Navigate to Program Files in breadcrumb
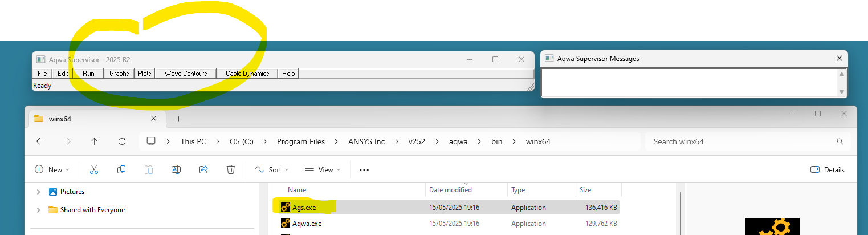The image size is (868, 235). tap(301, 141)
